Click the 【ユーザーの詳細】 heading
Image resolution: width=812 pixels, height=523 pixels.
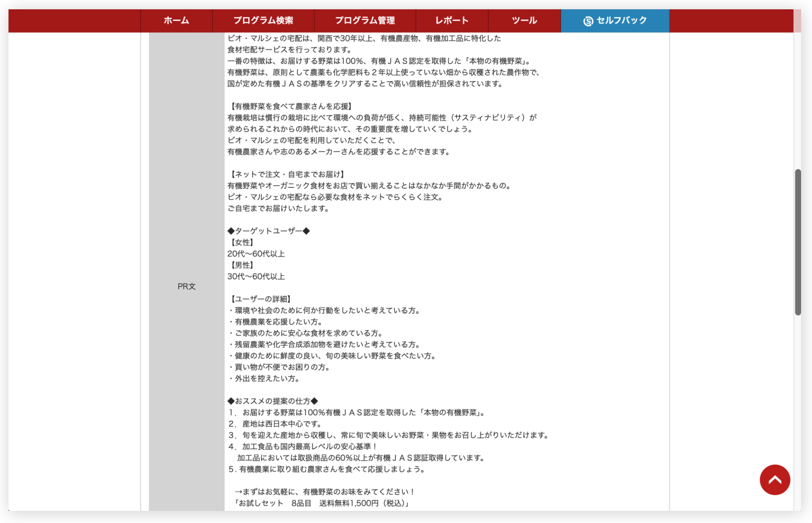pyautogui.click(x=260, y=299)
